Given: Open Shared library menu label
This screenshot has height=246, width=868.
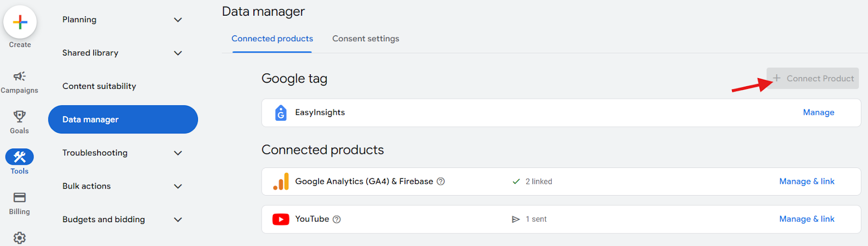Looking at the screenshot, I should click(x=90, y=53).
